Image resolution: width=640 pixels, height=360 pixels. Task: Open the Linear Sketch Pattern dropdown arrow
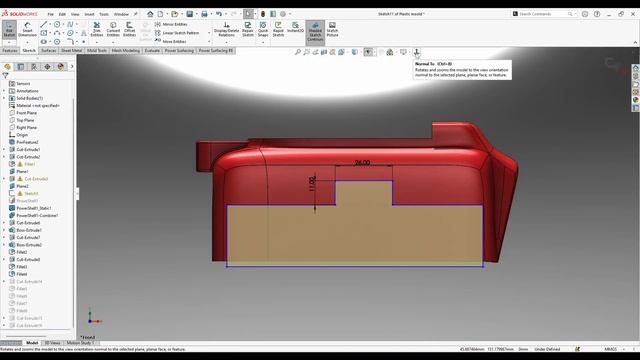pyautogui.click(x=209, y=33)
